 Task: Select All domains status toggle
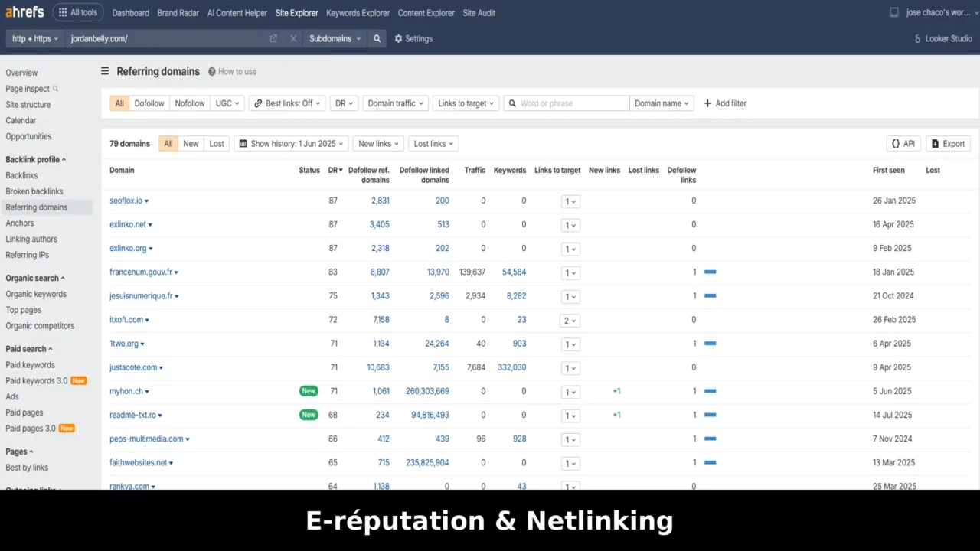click(x=168, y=143)
